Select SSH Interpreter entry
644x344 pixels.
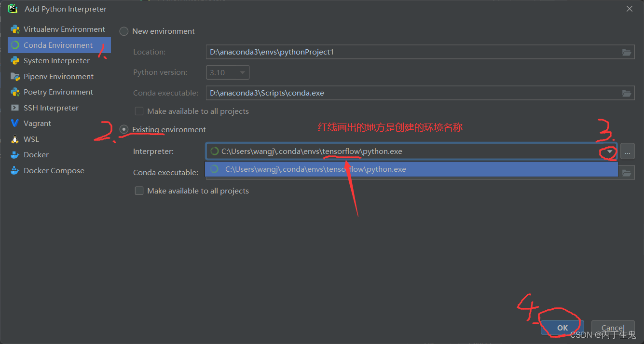point(59,108)
